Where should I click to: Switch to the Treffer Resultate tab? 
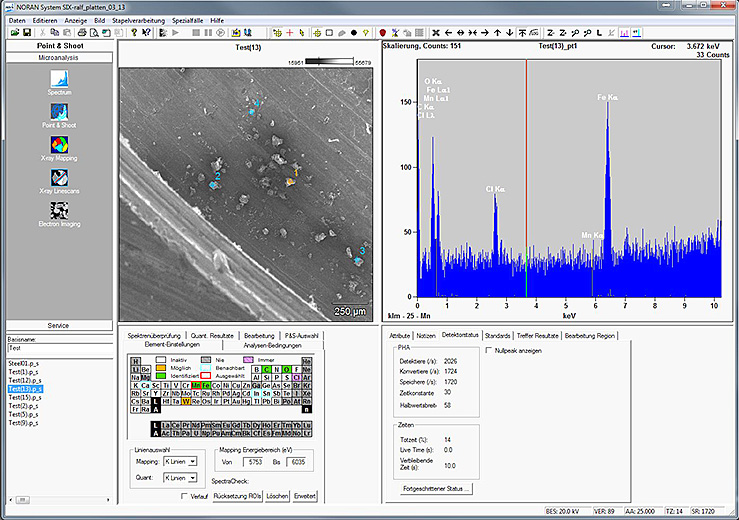coord(537,336)
